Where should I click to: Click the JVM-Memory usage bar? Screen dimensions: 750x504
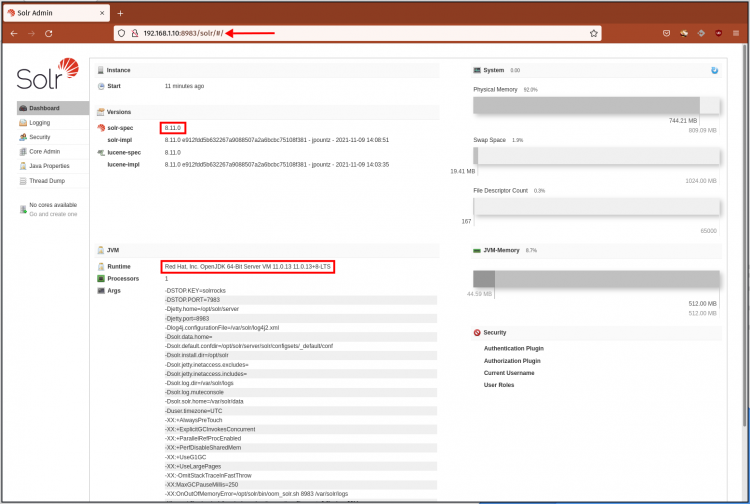click(596, 279)
